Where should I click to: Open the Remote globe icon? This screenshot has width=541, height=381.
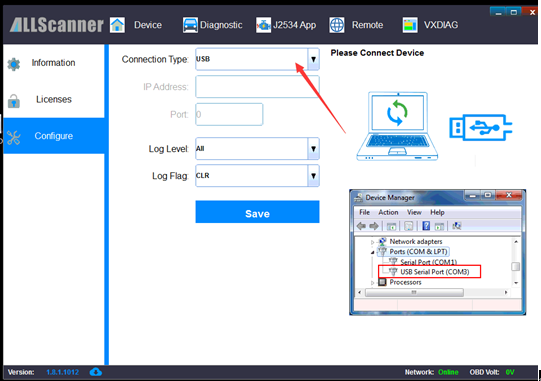[x=336, y=25]
